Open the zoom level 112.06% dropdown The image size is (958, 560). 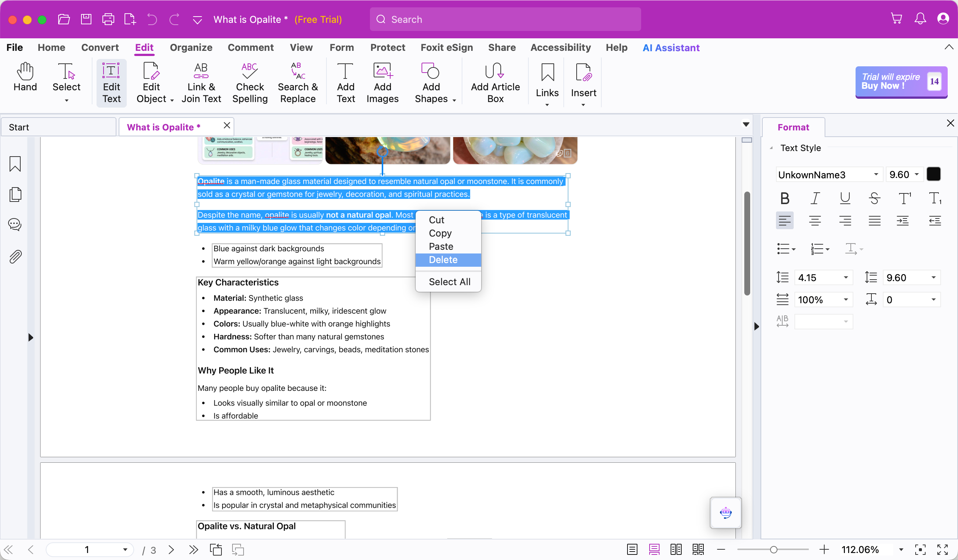[901, 550]
